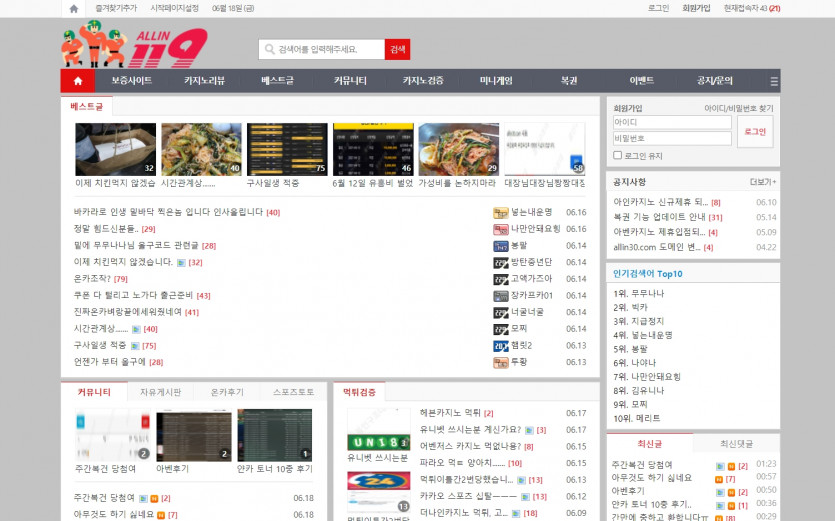
Task: Switch to the 자유게시판 tab
Action: pos(160,392)
